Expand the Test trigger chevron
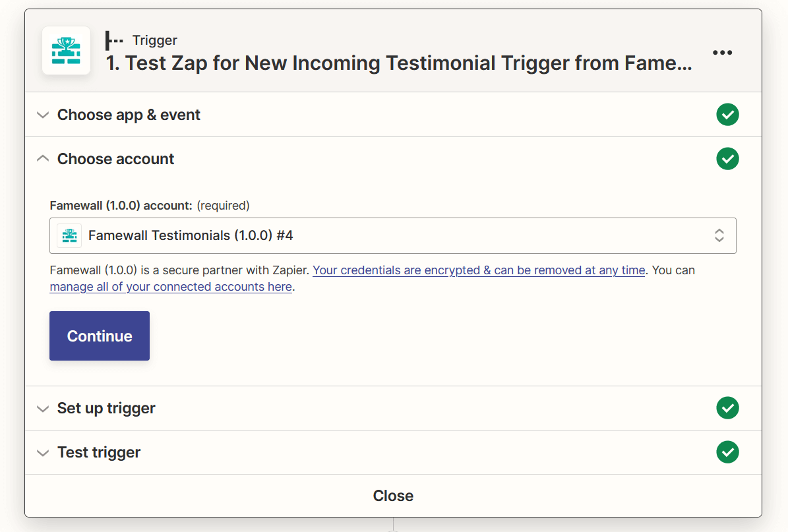The image size is (788, 532). (x=43, y=453)
